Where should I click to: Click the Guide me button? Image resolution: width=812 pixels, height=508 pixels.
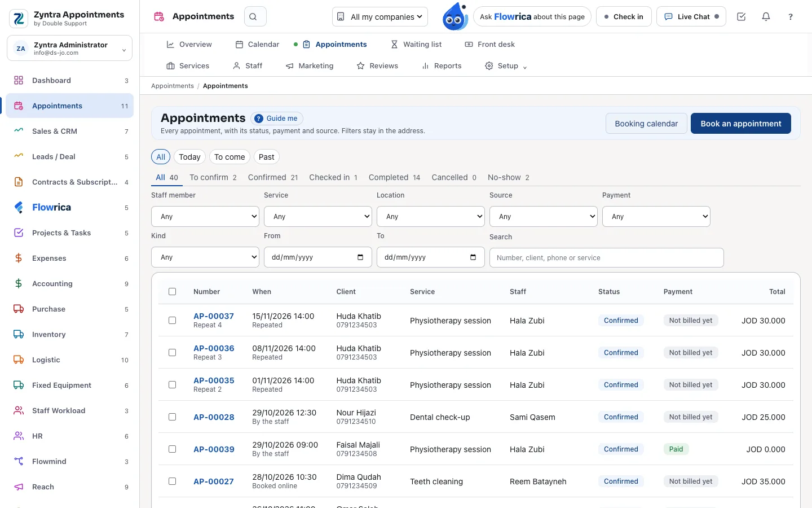[x=277, y=119]
